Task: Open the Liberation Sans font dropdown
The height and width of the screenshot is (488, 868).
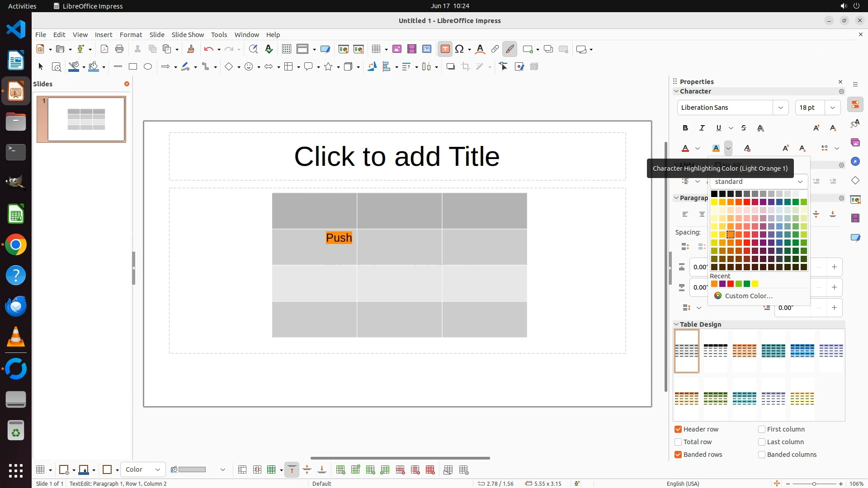Action: pos(780,108)
